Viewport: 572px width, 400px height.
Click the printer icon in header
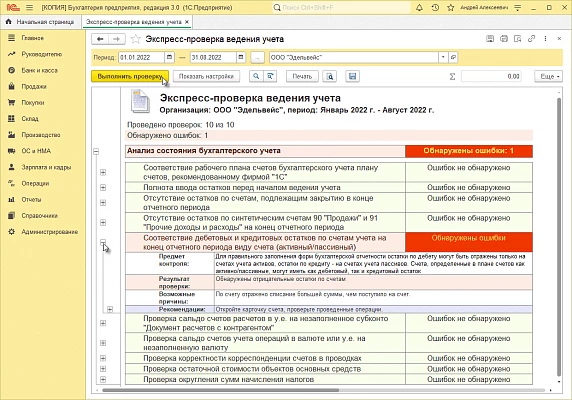[504, 38]
